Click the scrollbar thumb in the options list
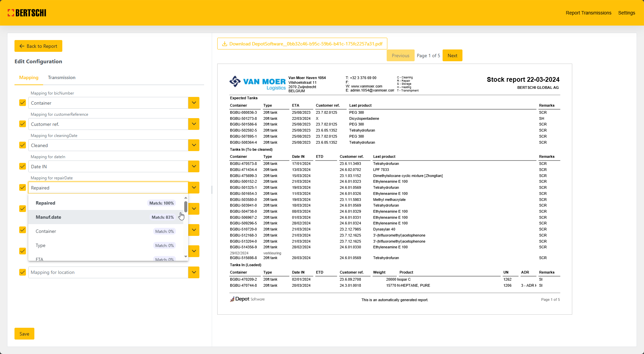This screenshot has width=644, height=354. [186, 207]
